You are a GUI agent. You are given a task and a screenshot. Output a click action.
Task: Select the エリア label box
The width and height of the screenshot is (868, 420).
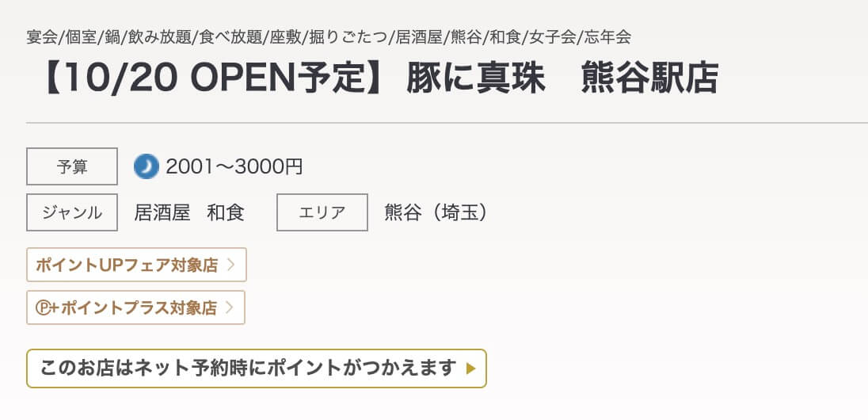click(322, 212)
